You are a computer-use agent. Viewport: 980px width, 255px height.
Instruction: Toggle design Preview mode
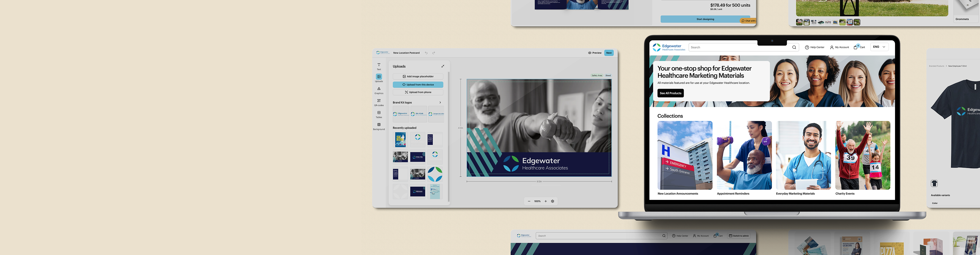point(595,53)
